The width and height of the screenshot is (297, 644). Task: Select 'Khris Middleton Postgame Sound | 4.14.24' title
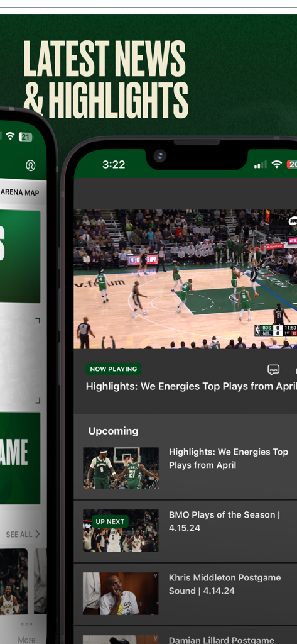(225, 584)
